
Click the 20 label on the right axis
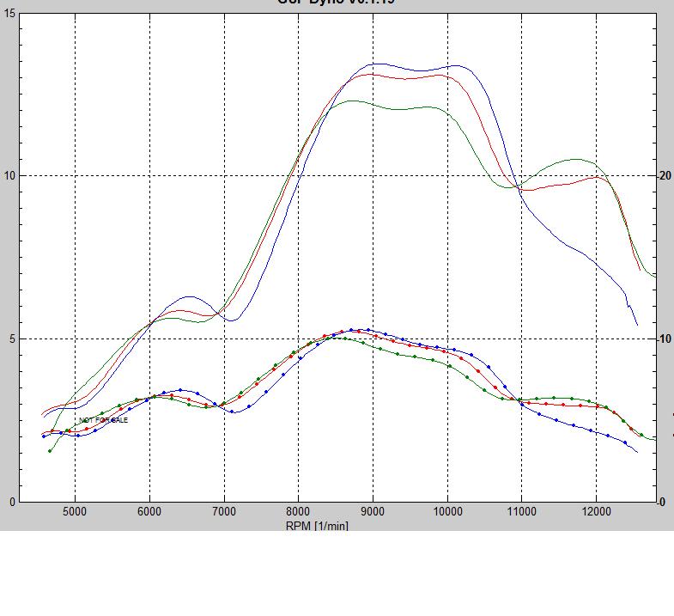point(664,175)
